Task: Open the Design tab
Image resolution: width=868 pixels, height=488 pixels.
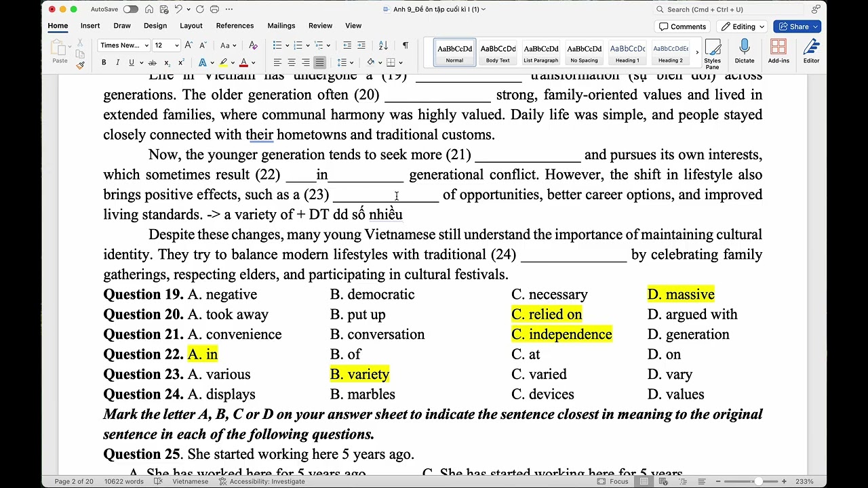Action: [x=155, y=26]
